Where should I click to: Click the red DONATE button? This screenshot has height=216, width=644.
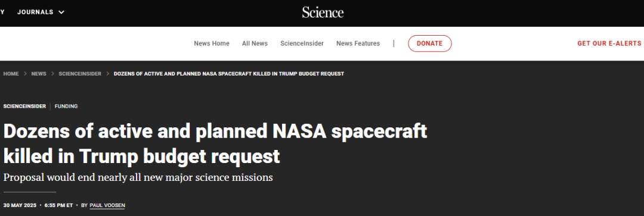(x=429, y=43)
